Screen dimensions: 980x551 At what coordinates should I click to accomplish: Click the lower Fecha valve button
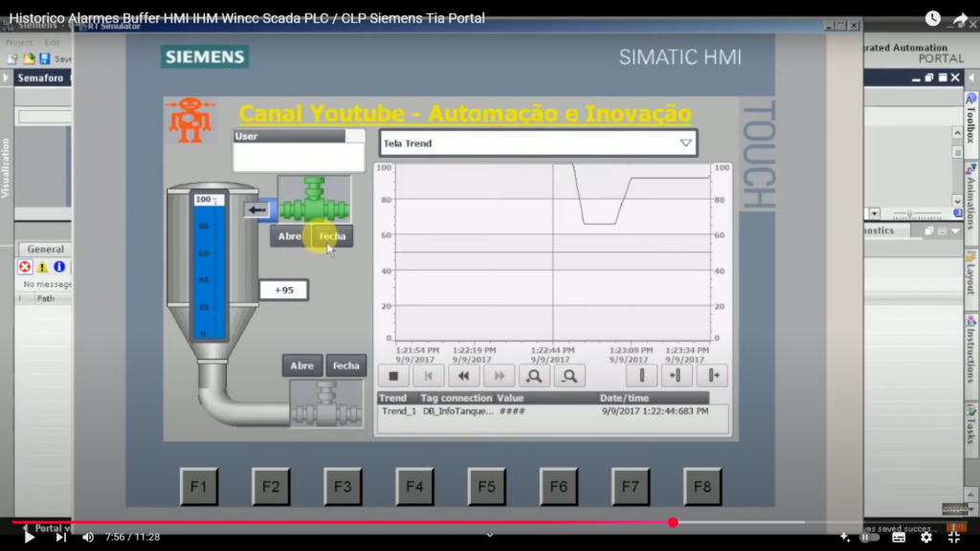pos(345,365)
